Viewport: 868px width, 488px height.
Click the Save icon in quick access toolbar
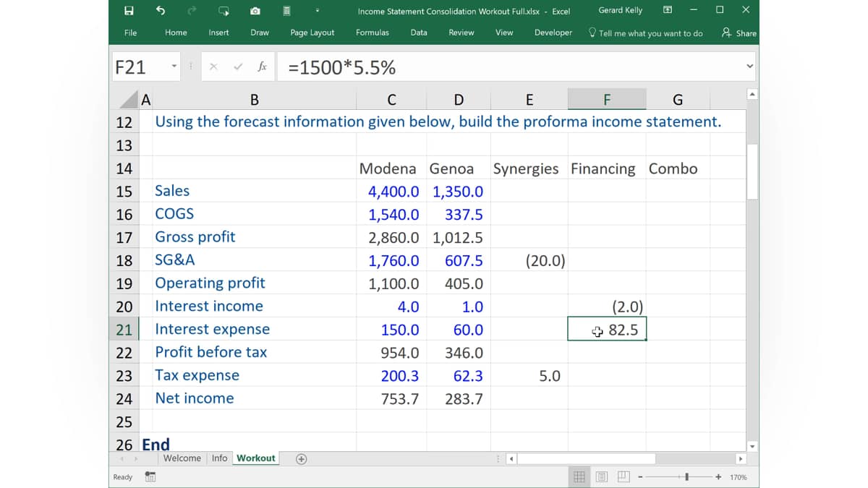[129, 11]
